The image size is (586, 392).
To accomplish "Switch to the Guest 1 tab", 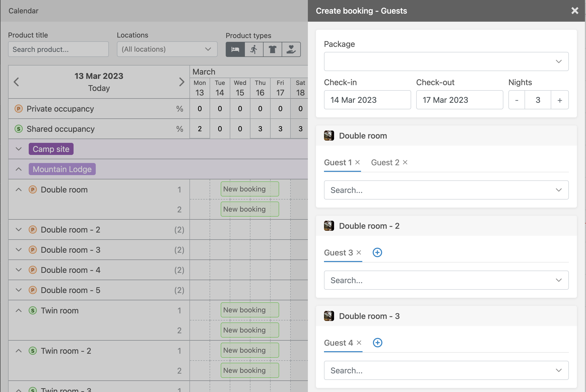I will point(338,162).
